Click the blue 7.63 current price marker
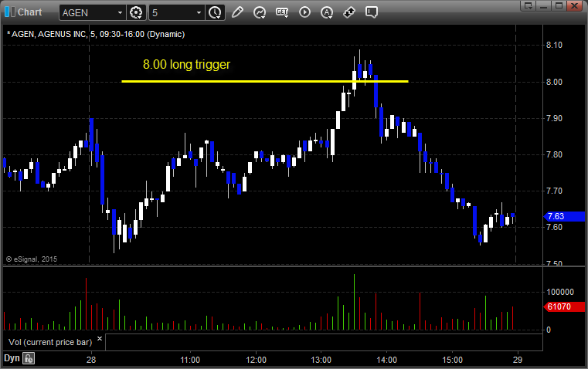588x369 pixels. coord(564,216)
